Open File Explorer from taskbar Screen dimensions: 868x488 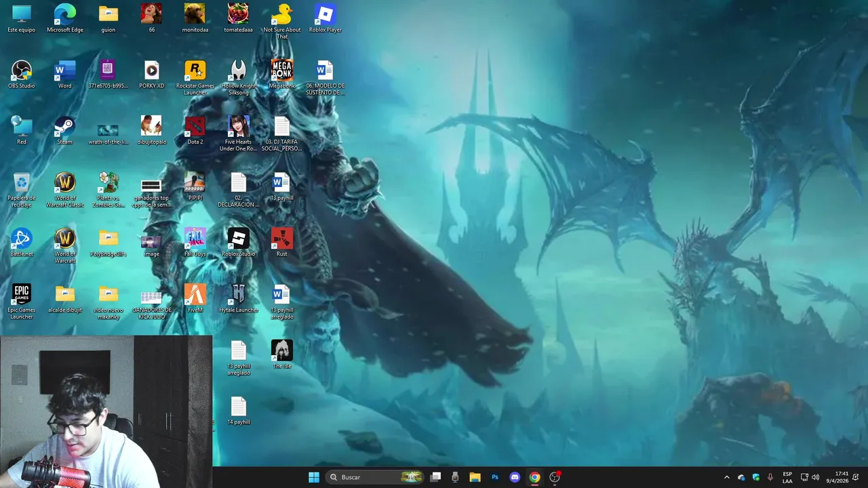(x=475, y=477)
